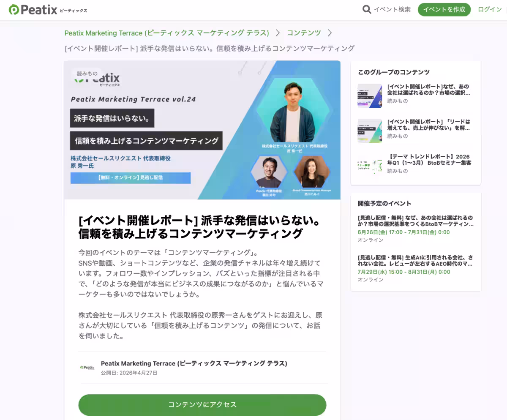Click the Peatix organizer avatar icon
This screenshot has width=507, height=420.
coord(87,368)
